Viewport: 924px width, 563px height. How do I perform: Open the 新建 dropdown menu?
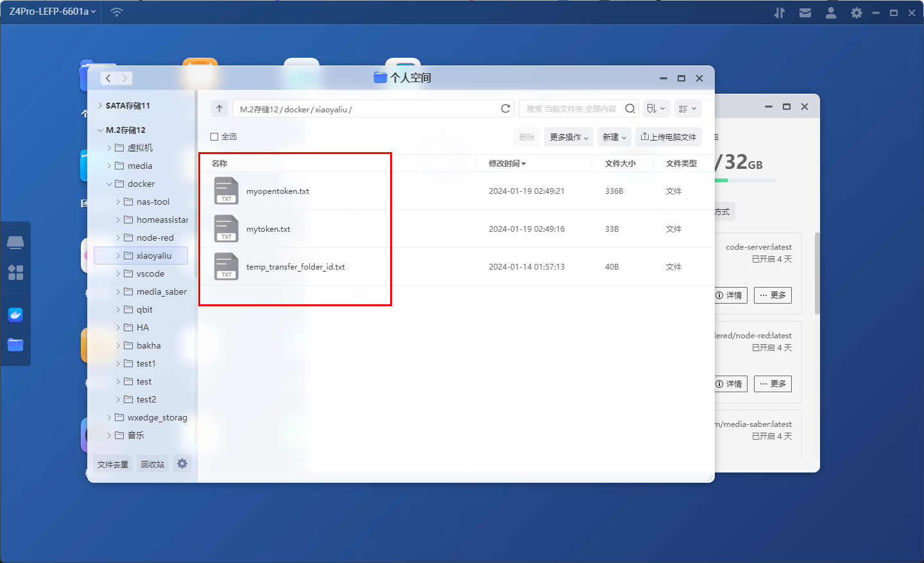pyautogui.click(x=614, y=137)
